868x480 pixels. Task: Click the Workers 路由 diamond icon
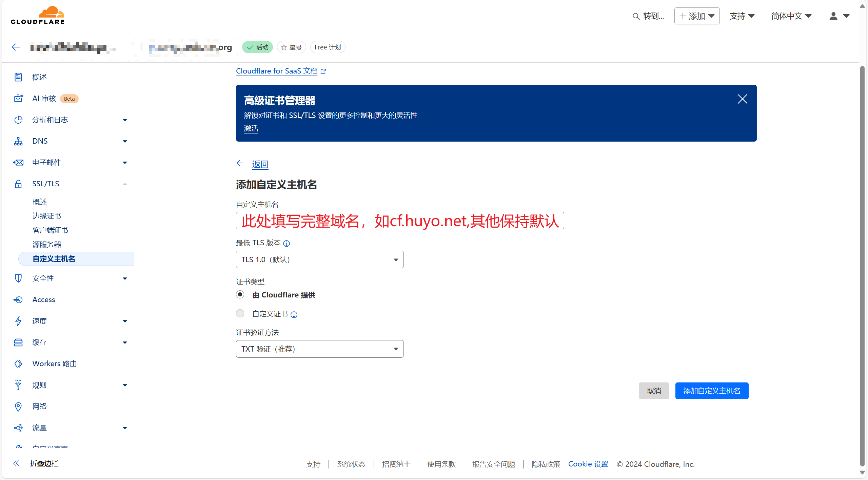pyautogui.click(x=18, y=364)
